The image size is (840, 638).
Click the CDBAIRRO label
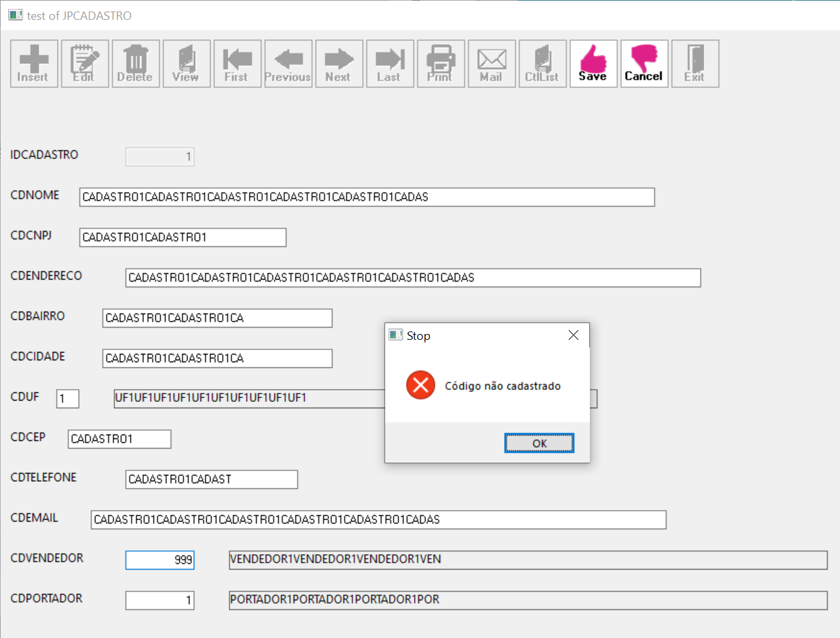point(38,316)
